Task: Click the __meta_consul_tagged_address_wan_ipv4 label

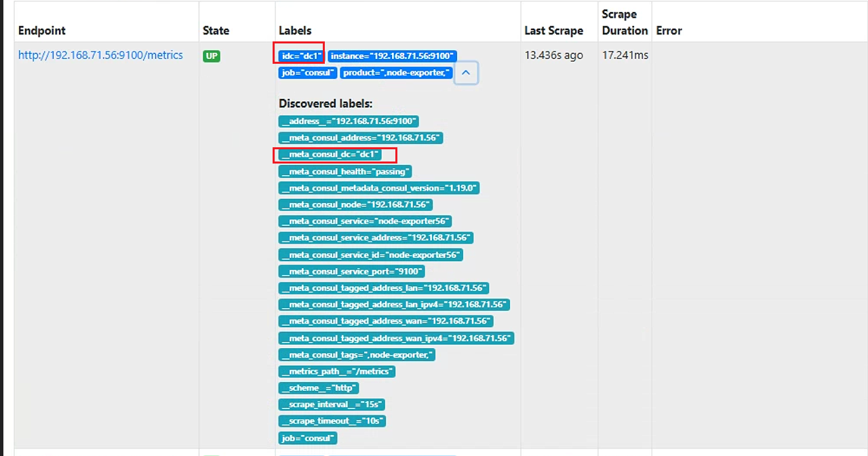Action: (396, 338)
